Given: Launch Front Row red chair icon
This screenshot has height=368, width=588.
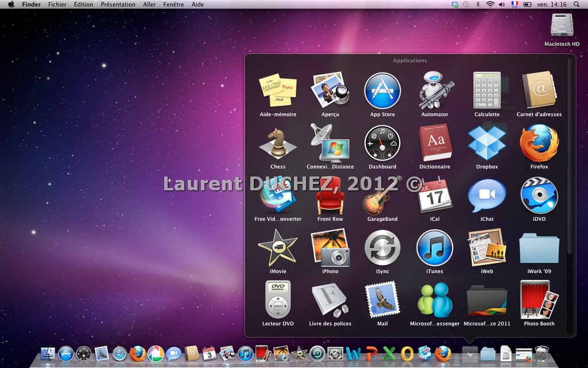Looking at the screenshot, I should point(330,195).
